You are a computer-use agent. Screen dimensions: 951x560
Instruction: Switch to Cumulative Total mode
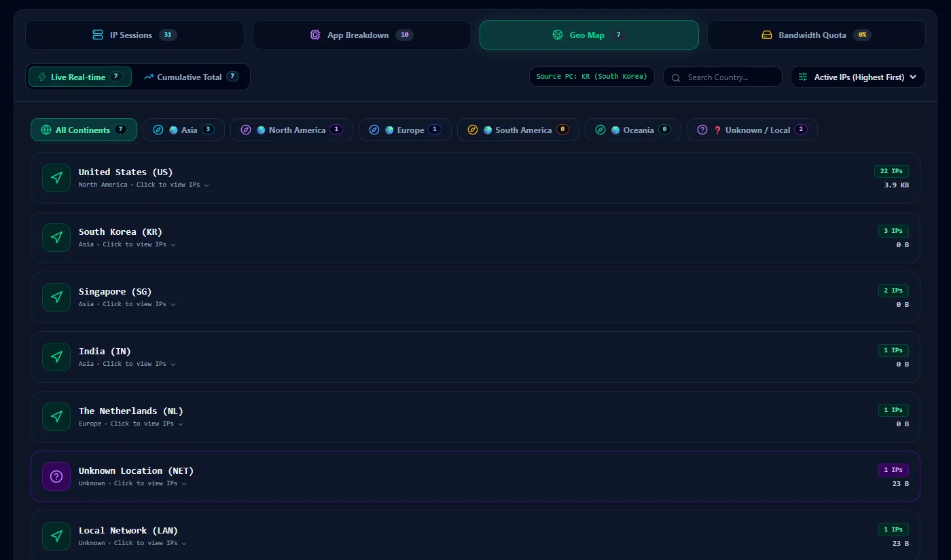[192, 77]
